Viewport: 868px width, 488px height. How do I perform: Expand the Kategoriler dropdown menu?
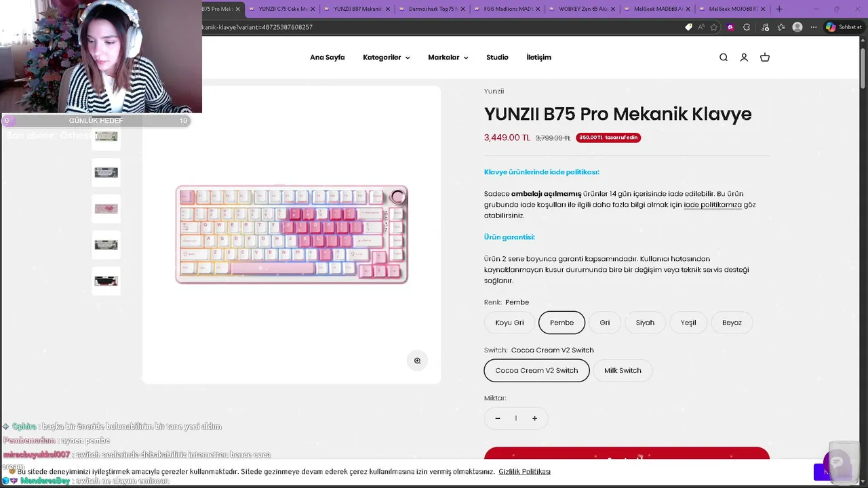386,58
